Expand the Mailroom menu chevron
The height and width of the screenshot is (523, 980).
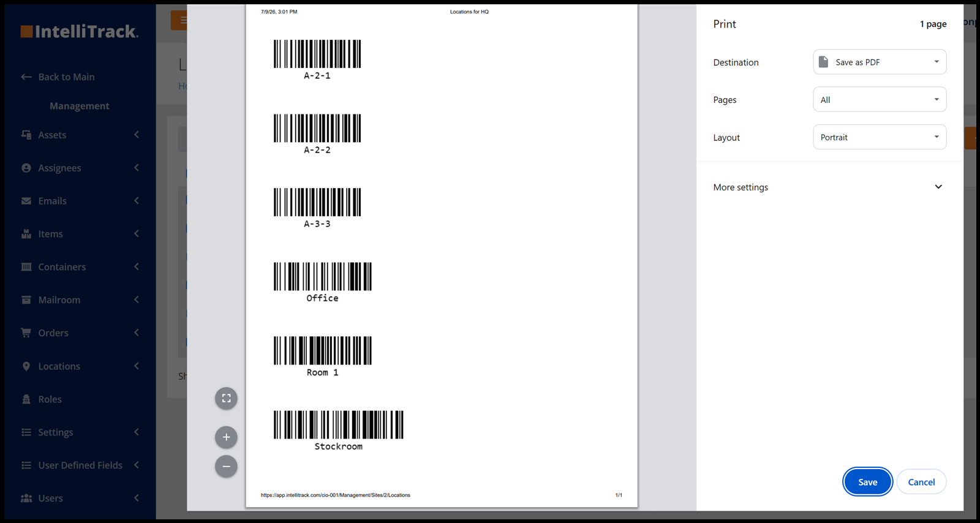pyautogui.click(x=137, y=300)
